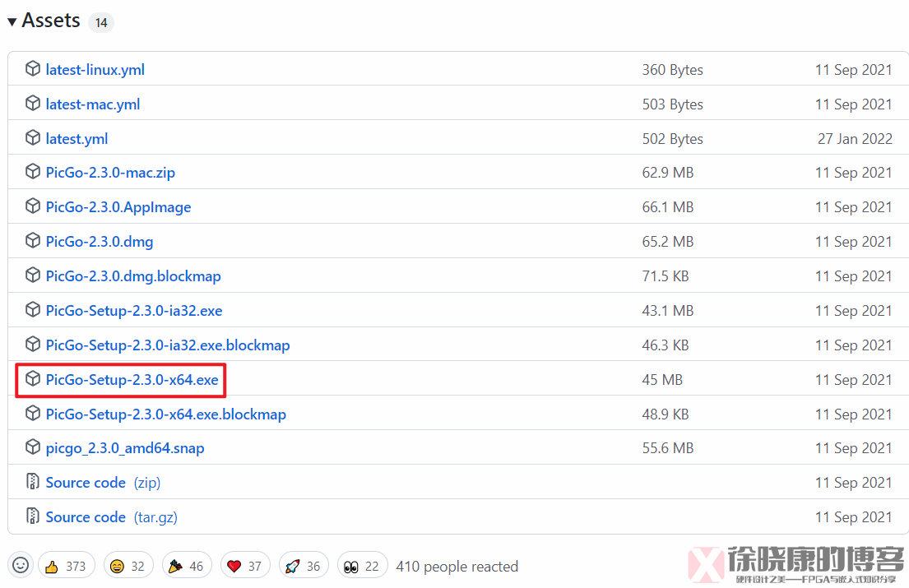
Task: Click package icon beside PicGo-Setup-2.3.0-ia32.exe.blockmap
Action: (x=32, y=344)
